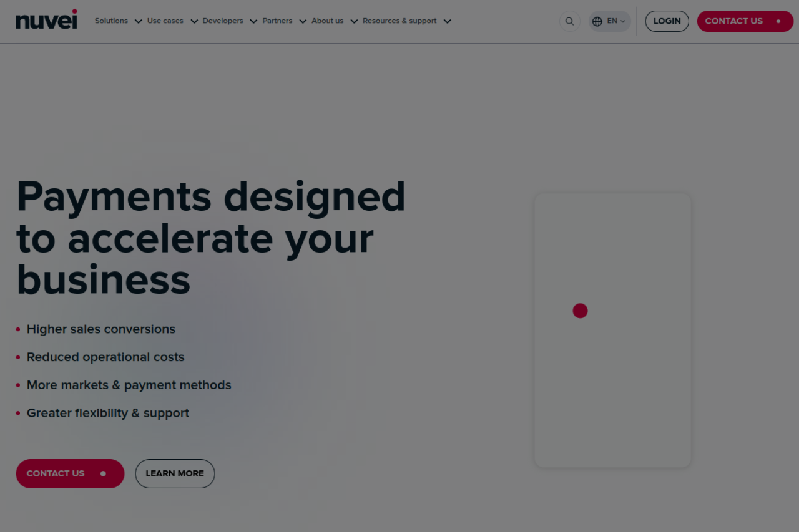The height and width of the screenshot is (532, 799).
Task: Expand the About us chevron
Action: [x=354, y=21]
